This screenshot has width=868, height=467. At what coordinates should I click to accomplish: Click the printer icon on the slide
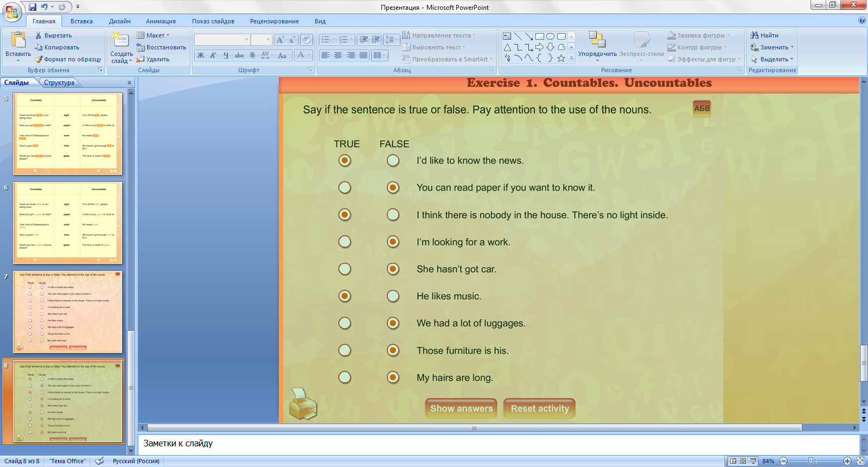[303, 403]
